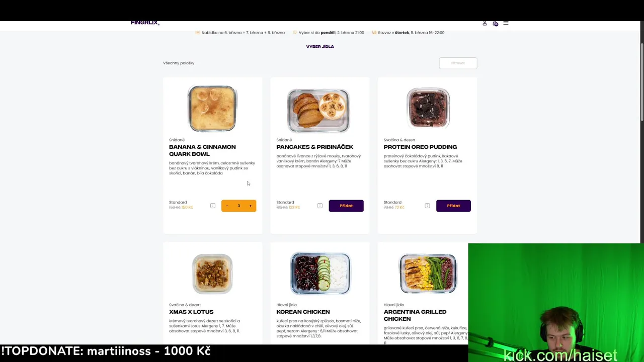Image resolution: width=644 pixels, height=362 pixels.
Task: Add Pancakes & Pribináček with Přidat button
Action: pos(346,206)
